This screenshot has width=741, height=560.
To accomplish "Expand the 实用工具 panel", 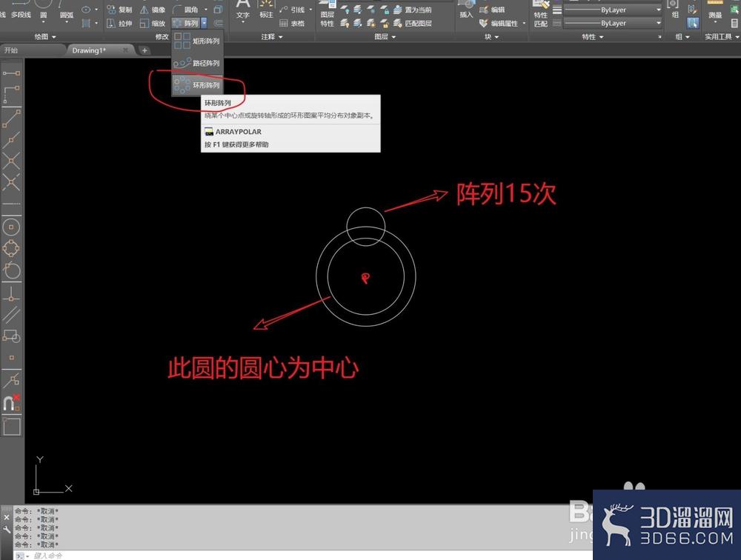I will pos(721,36).
